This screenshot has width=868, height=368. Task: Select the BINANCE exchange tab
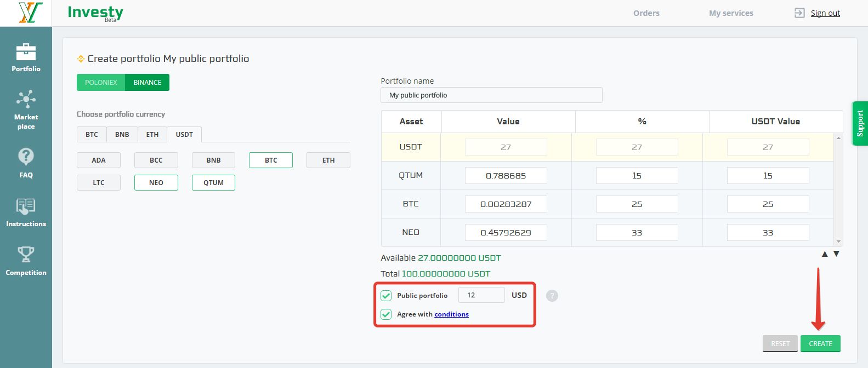pos(147,83)
